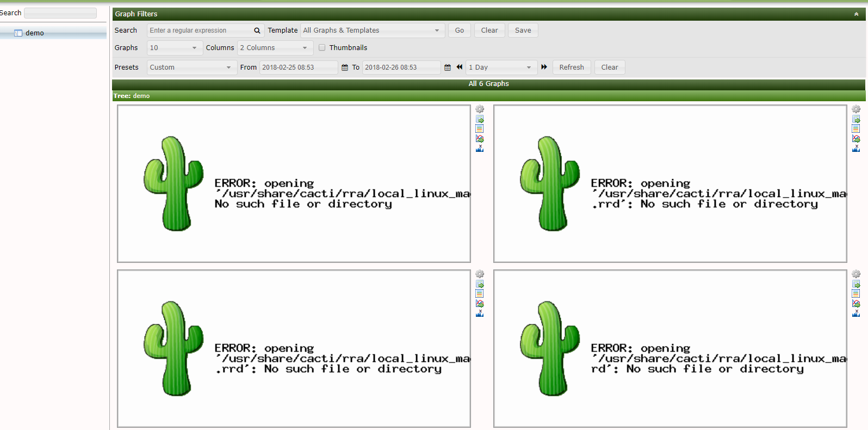Collapse the Graph Filters panel
Viewport: 868px width, 430px height.
[x=857, y=14]
